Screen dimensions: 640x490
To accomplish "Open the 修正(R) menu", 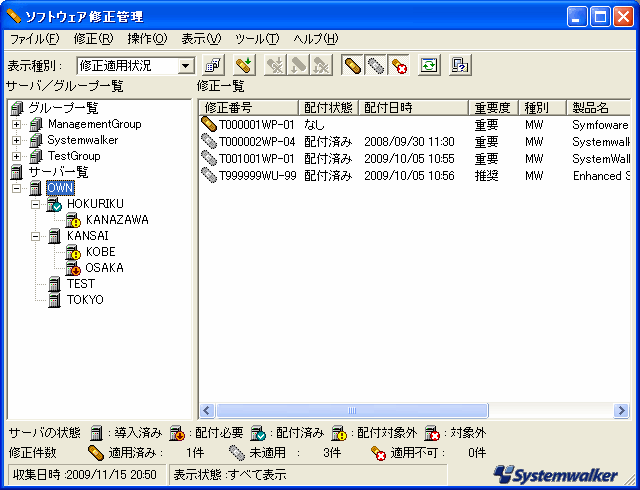I will point(93,39).
